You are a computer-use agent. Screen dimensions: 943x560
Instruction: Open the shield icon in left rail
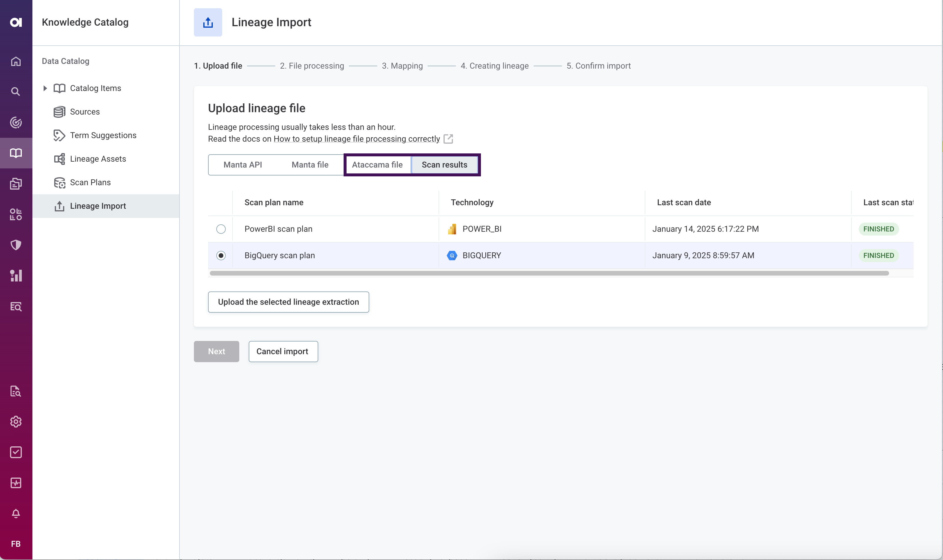pos(16,245)
